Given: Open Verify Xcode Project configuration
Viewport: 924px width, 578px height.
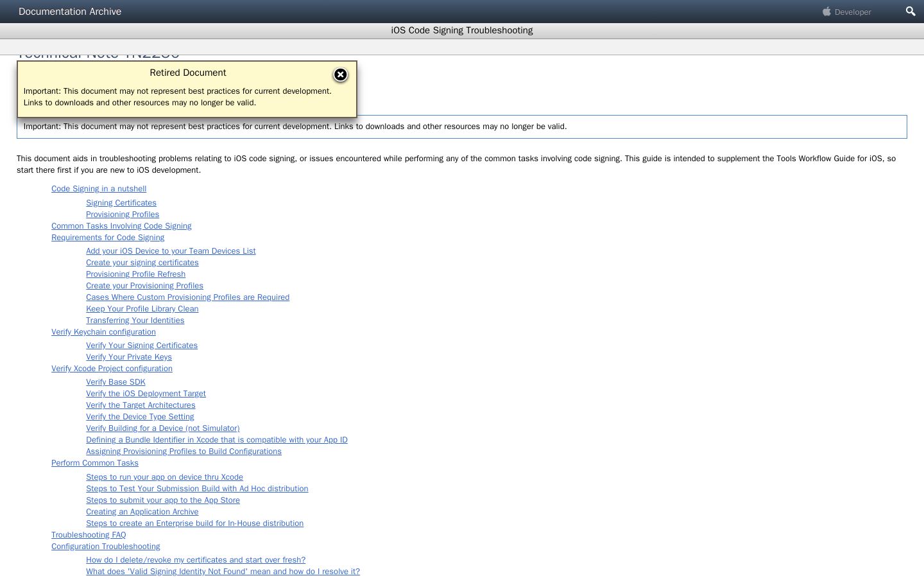Looking at the screenshot, I should pyautogui.click(x=112, y=369).
